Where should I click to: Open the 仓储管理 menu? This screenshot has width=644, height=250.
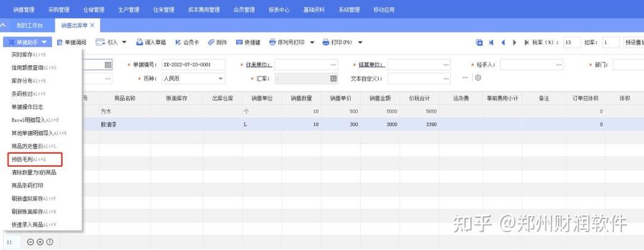(94, 9)
